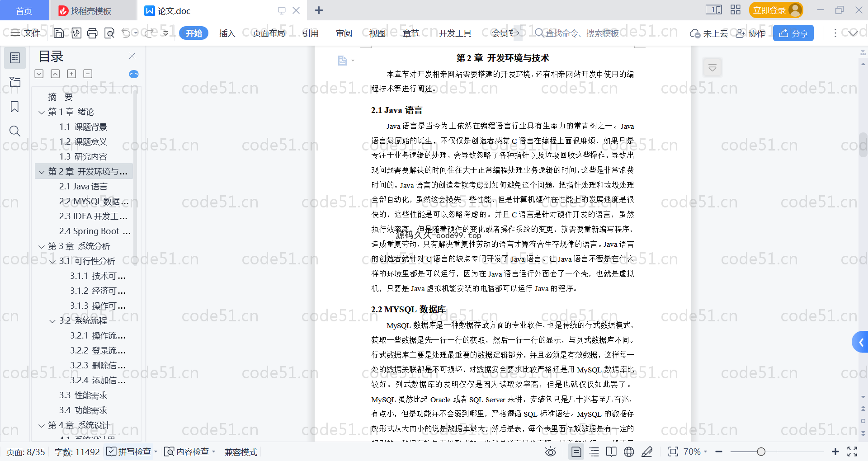Close the 目录 panel
The height and width of the screenshot is (461, 868).
point(132,56)
